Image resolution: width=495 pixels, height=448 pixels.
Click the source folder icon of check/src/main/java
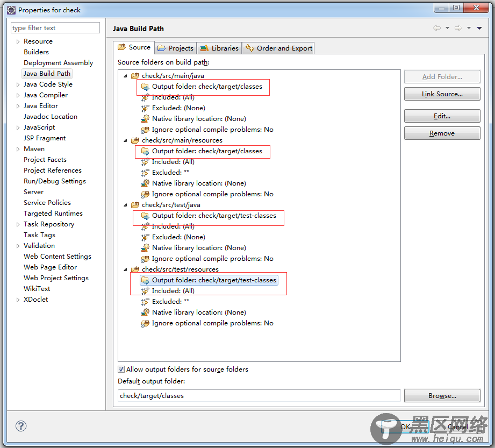(135, 76)
